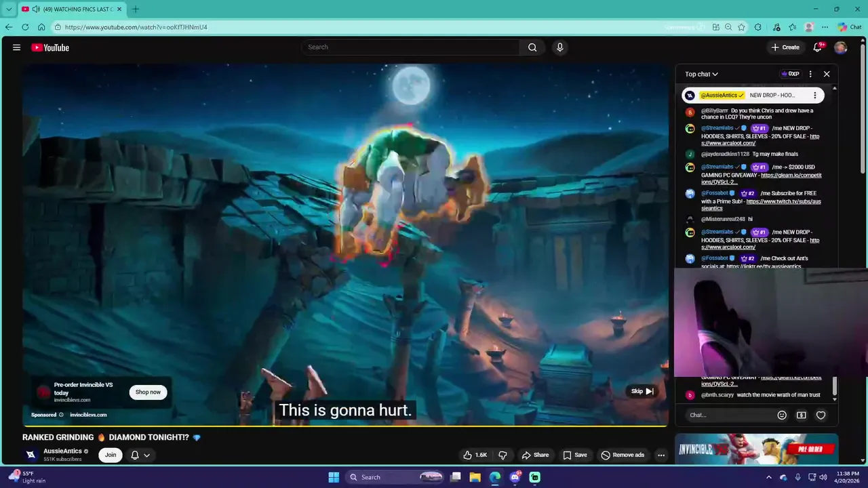The height and width of the screenshot is (488, 868).
Task: Refresh the browser page
Action: [25, 27]
